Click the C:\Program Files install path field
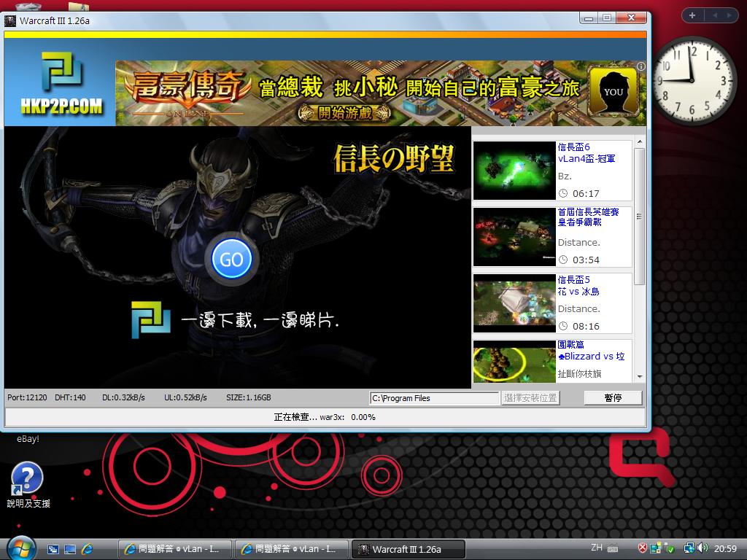747x560 pixels. point(434,398)
